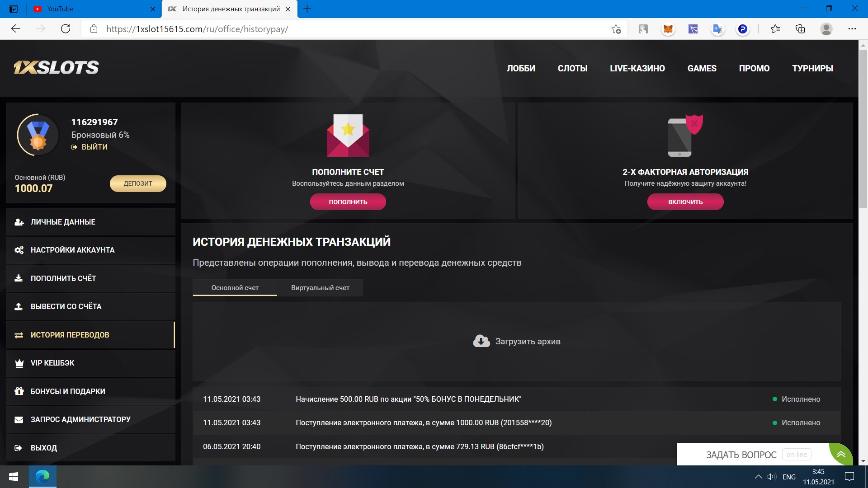The height and width of the screenshot is (488, 868).
Task: Open the language selector ENG
Action: click(789, 477)
